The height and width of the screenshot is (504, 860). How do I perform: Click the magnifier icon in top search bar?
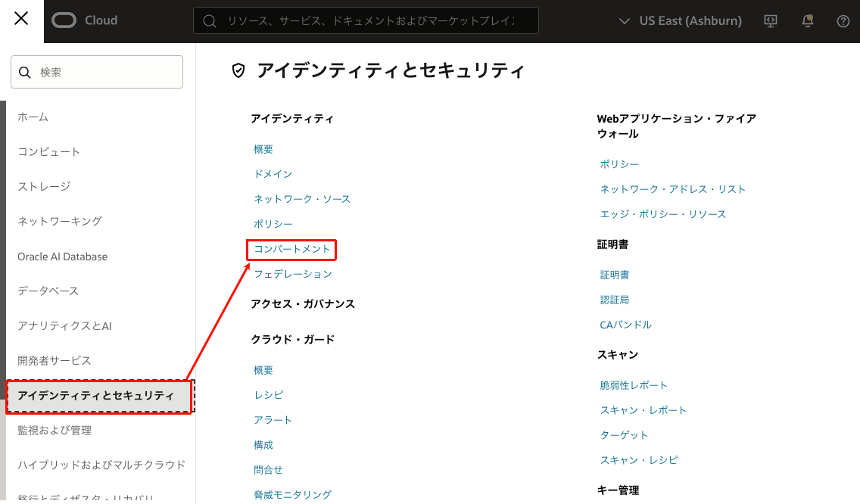click(x=210, y=21)
